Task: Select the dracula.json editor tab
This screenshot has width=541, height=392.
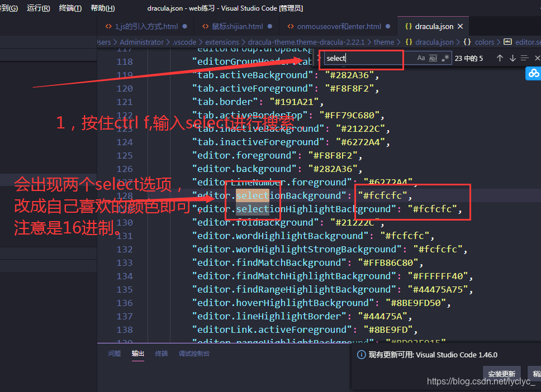Action: [x=433, y=27]
